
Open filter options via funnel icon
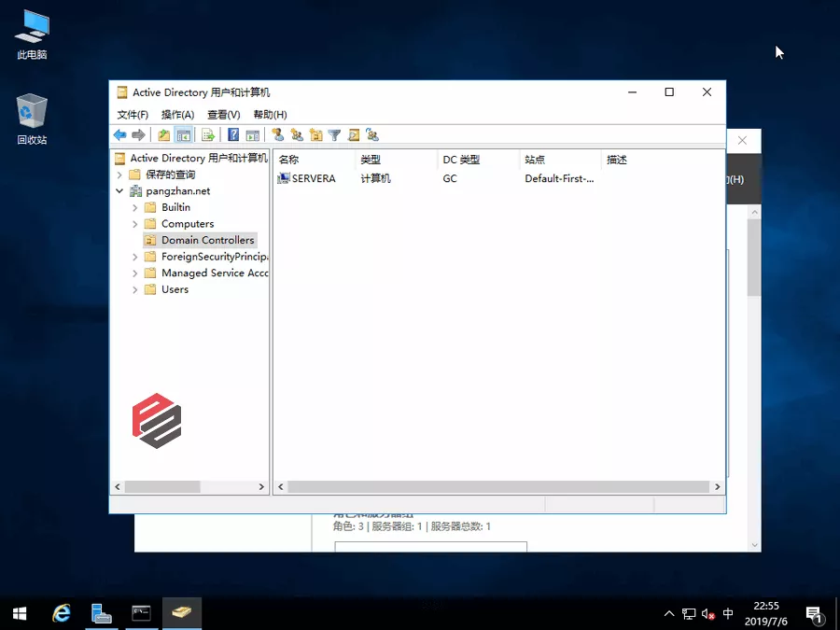334,135
